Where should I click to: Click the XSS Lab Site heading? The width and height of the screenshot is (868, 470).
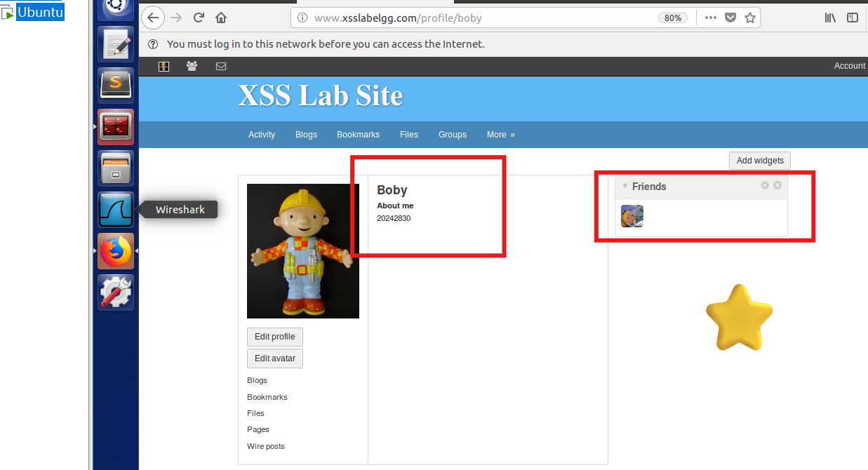point(321,95)
